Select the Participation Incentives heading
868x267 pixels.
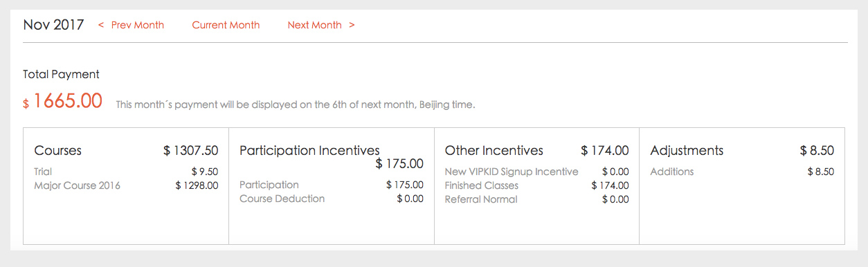click(x=309, y=150)
